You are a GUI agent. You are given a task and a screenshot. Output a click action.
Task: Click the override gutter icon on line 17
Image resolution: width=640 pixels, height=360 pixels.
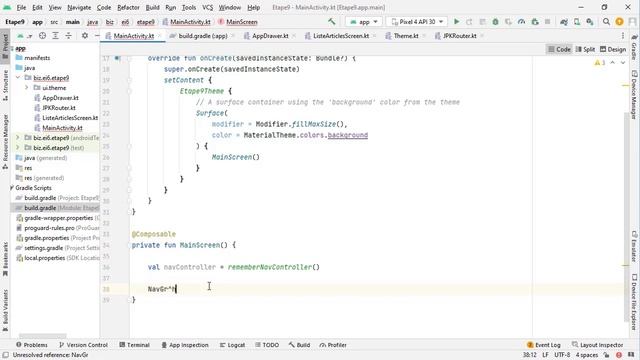pyautogui.click(x=118, y=58)
